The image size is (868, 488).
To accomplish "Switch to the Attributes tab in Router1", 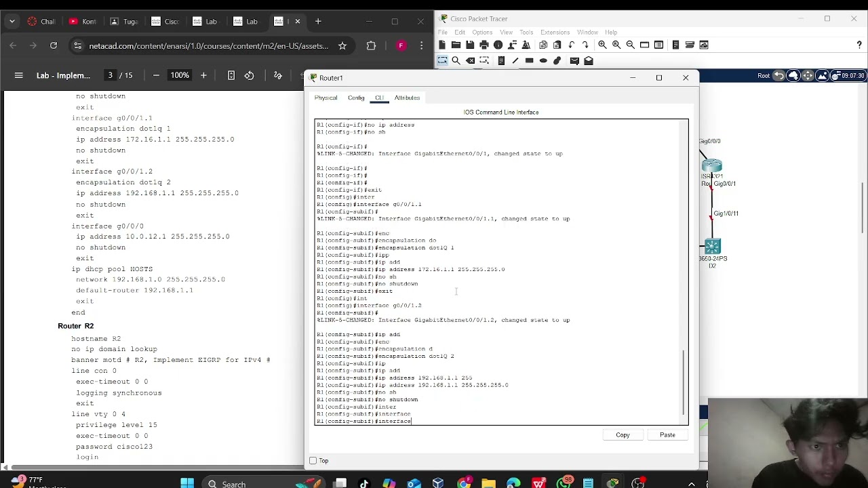I will pyautogui.click(x=407, y=98).
